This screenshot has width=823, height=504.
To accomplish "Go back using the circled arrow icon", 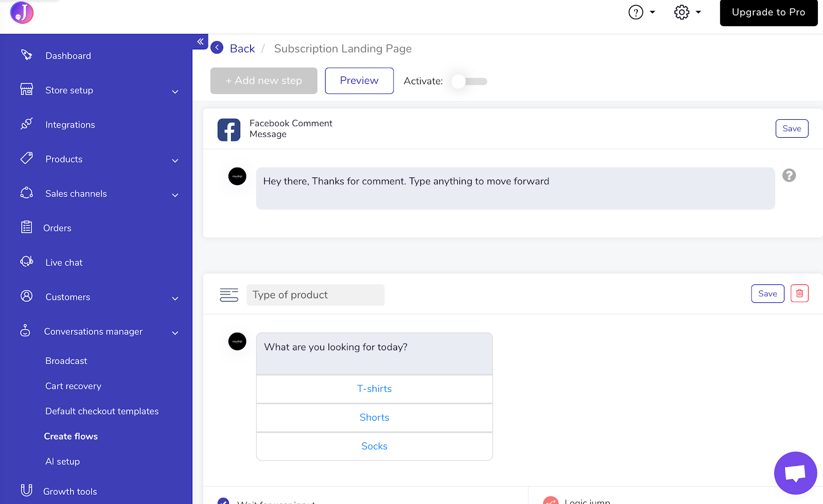I will coord(217,48).
